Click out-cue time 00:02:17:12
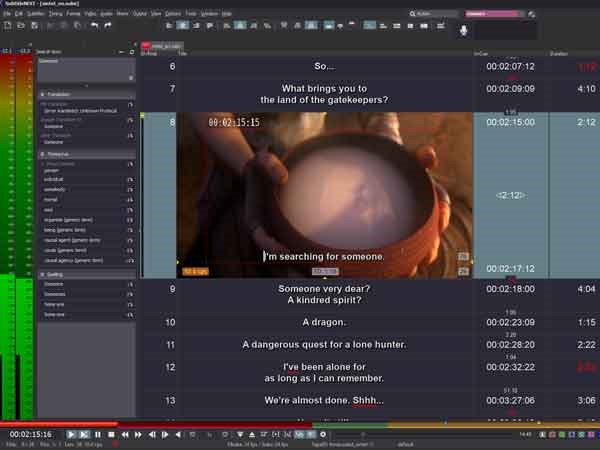This screenshot has width=600, height=450. point(510,269)
